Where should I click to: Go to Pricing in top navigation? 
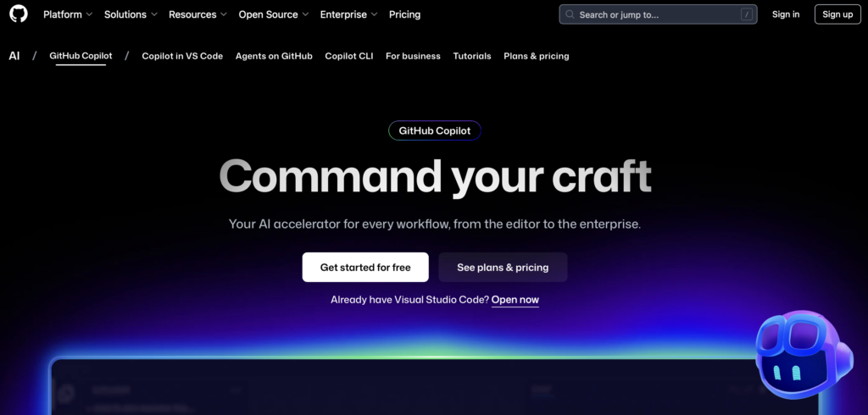click(x=404, y=14)
